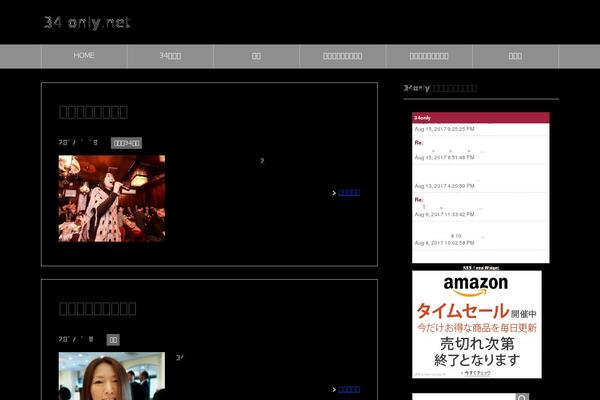Image resolution: width=600 pixels, height=400 pixels.
Task: Open the HOME menu item
Action: (x=84, y=56)
